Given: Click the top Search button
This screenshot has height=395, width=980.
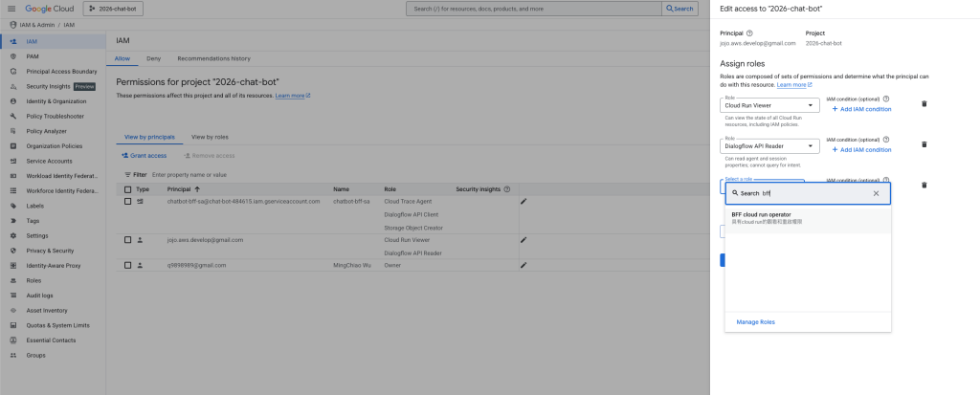Looking at the screenshot, I should 680,9.
